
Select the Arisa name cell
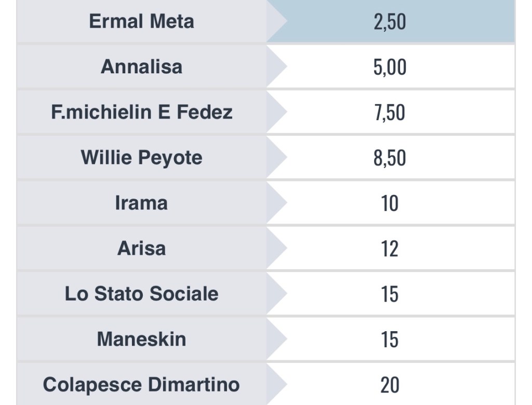(141, 248)
